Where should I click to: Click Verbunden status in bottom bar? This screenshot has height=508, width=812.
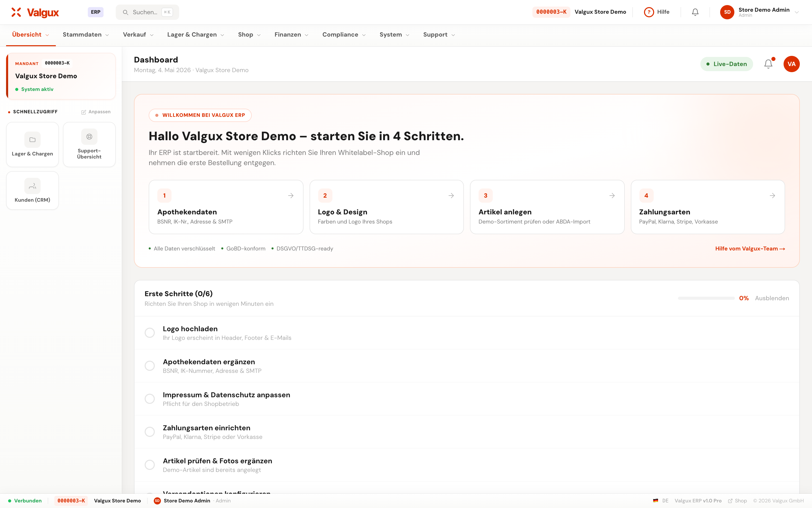[25, 501]
